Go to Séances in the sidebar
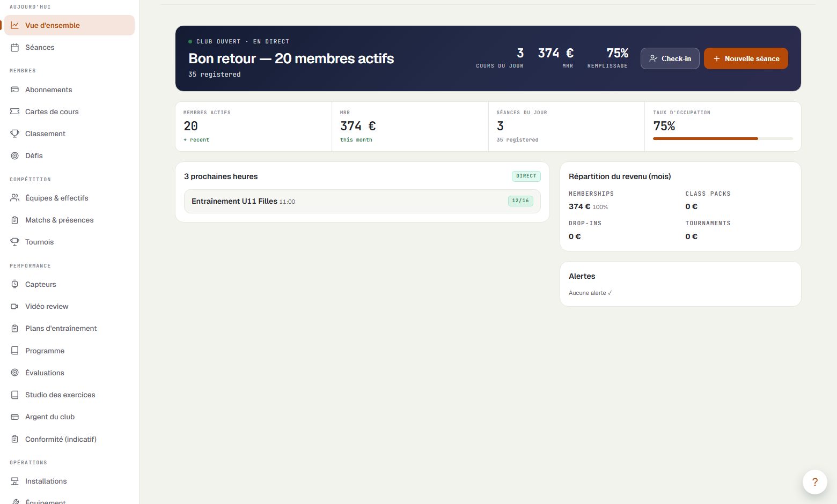The width and height of the screenshot is (837, 504). point(69,47)
